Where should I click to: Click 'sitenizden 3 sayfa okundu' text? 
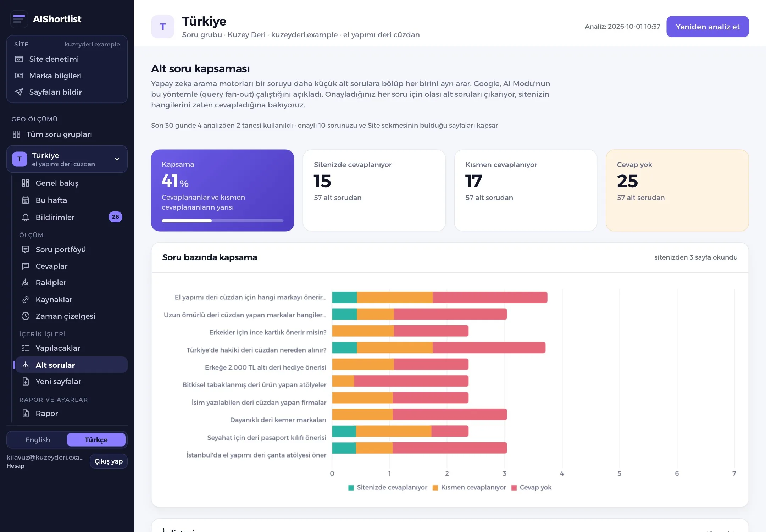click(x=696, y=257)
